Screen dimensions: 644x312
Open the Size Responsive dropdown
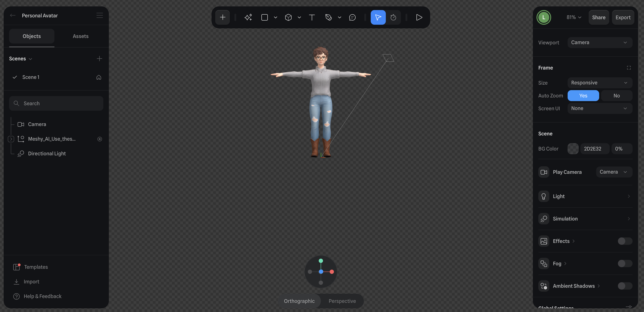coord(600,83)
